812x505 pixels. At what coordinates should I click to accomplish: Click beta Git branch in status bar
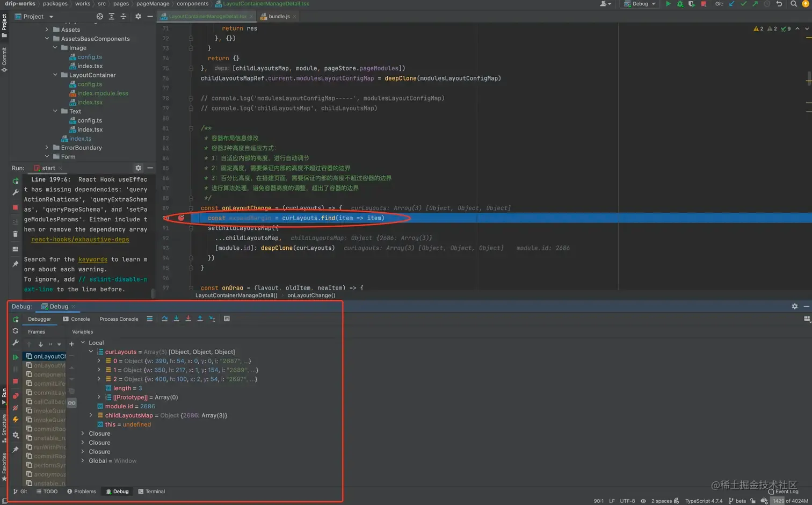click(737, 501)
